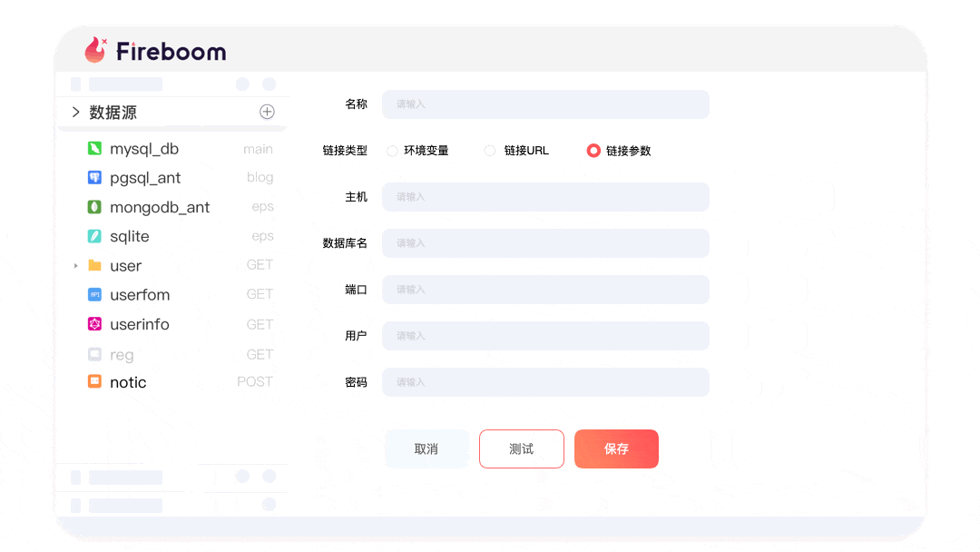Open mongodb_ant data source
Viewport: 980px width, 552px height.
(x=160, y=208)
